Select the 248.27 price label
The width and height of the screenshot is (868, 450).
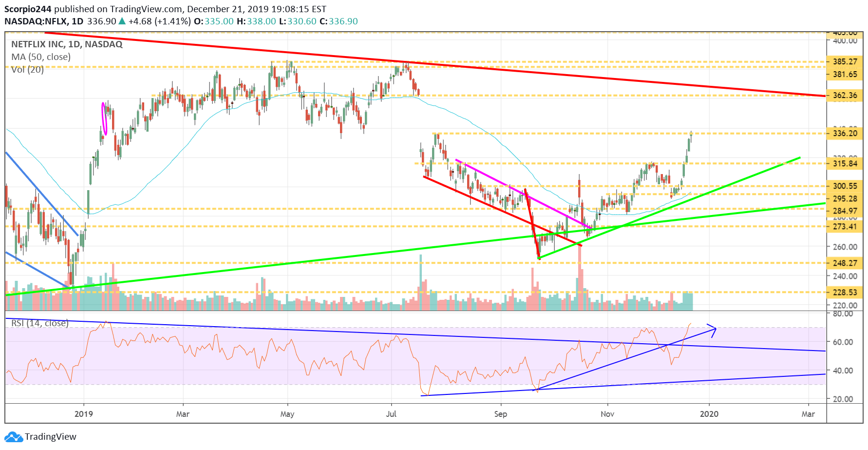(x=845, y=263)
